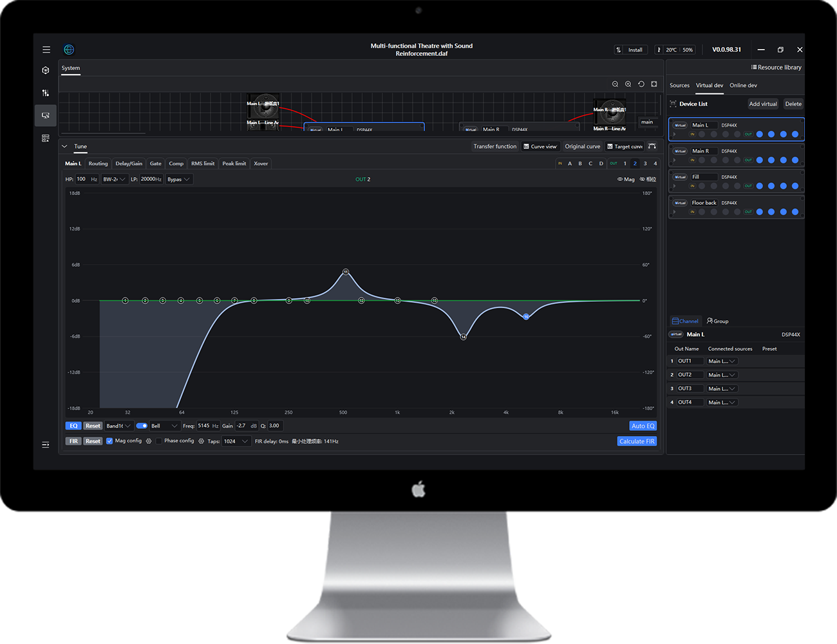Open the Peak limit tab
Viewport: 837px width, 644px height.
point(234,164)
